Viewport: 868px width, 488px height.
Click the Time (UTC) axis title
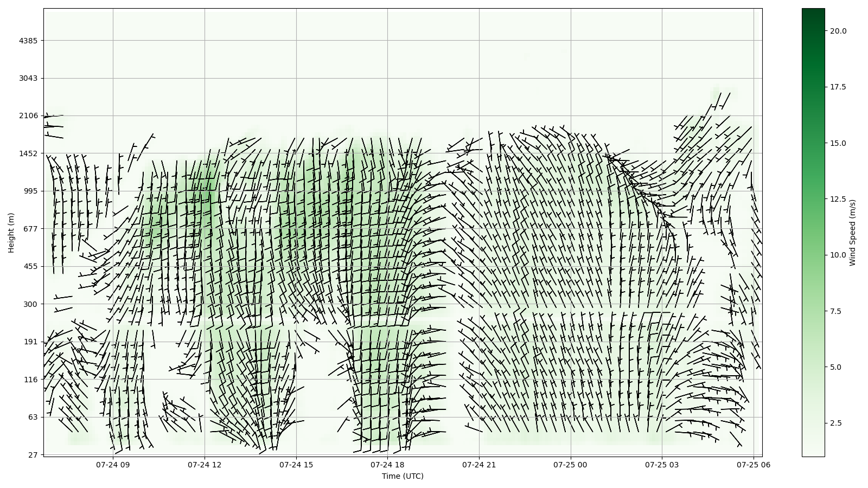(x=403, y=476)
